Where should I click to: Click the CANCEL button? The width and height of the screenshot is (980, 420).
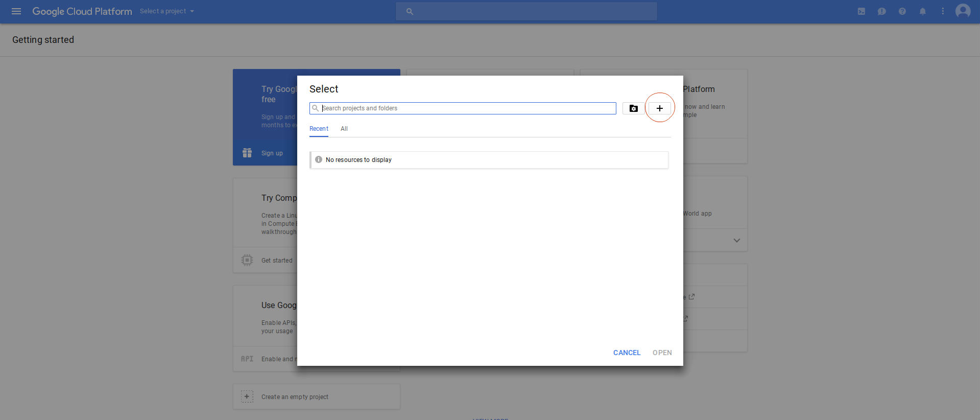click(627, 353)
